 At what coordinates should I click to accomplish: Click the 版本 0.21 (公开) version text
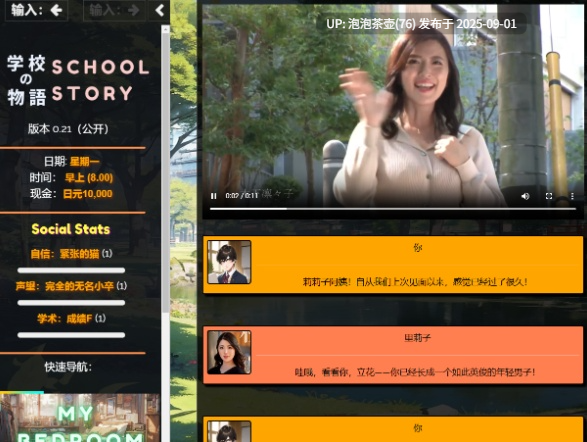coord(68,129)
